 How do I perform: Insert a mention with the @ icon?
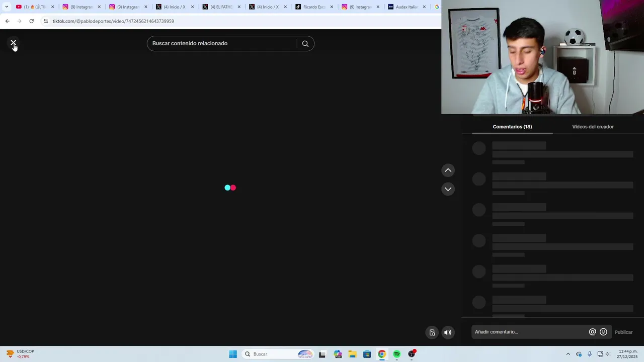[593, 332]
